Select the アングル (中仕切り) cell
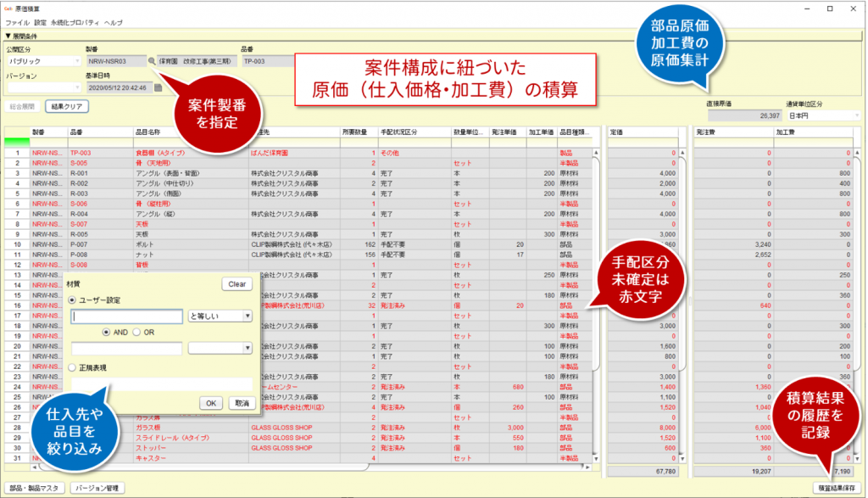This screenshot has width=868, height=498. pyautogui.click(x=191, y=183)
